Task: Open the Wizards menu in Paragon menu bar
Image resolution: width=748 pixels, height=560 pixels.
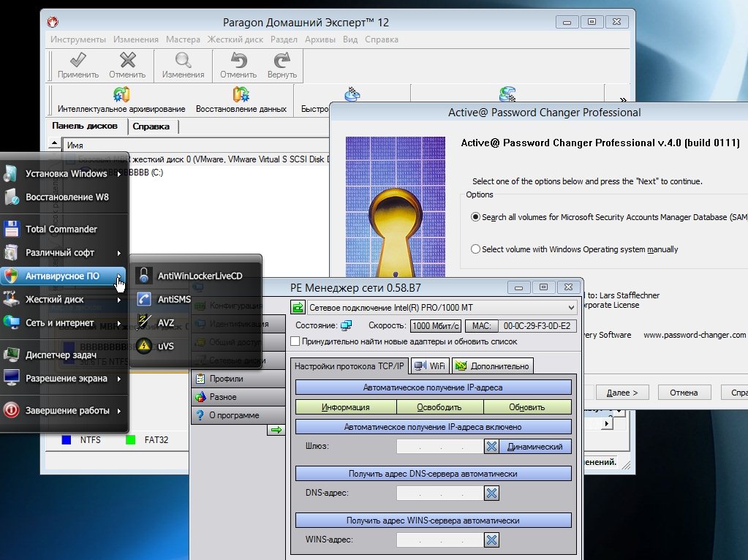Action: click(x=182, y=39)
